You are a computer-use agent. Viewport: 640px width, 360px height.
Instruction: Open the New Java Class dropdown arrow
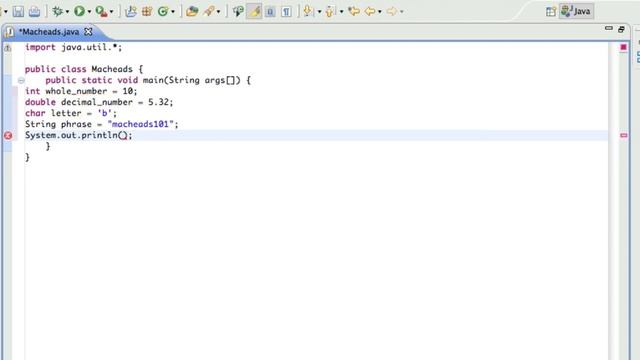(173, 12)
